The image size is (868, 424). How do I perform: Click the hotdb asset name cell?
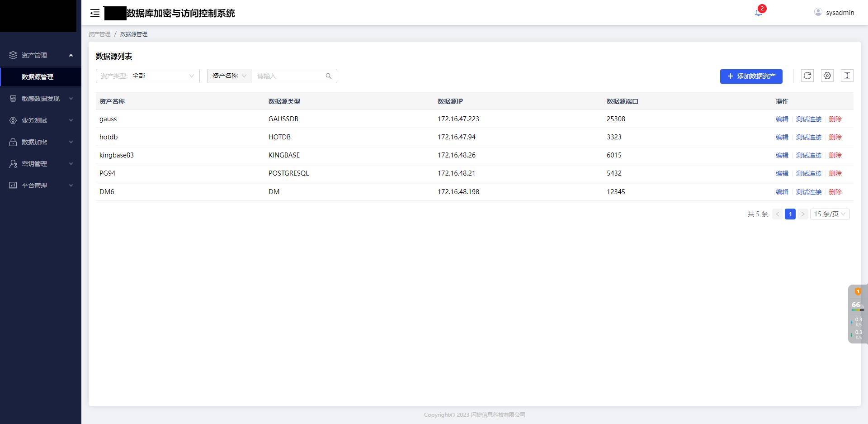click(108, 137)
